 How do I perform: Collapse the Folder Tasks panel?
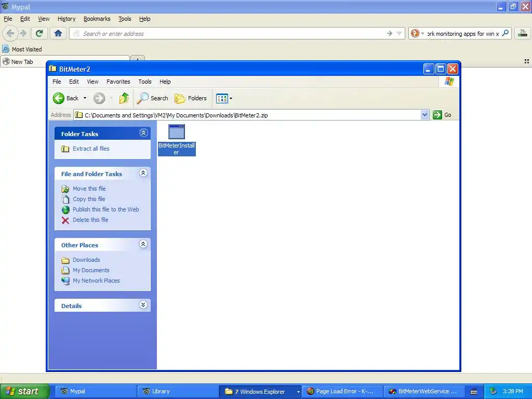click(x=143, y=133)
